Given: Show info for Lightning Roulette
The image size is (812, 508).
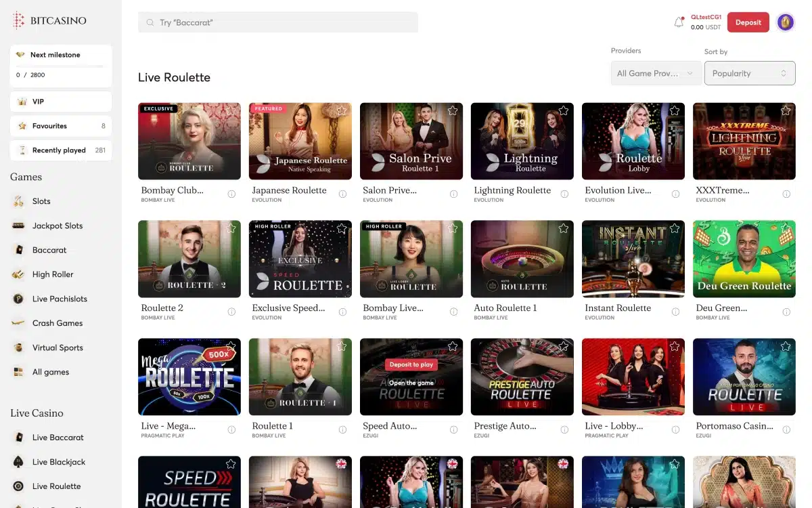Looking at the screenshot, I should [x=564, y=194].
